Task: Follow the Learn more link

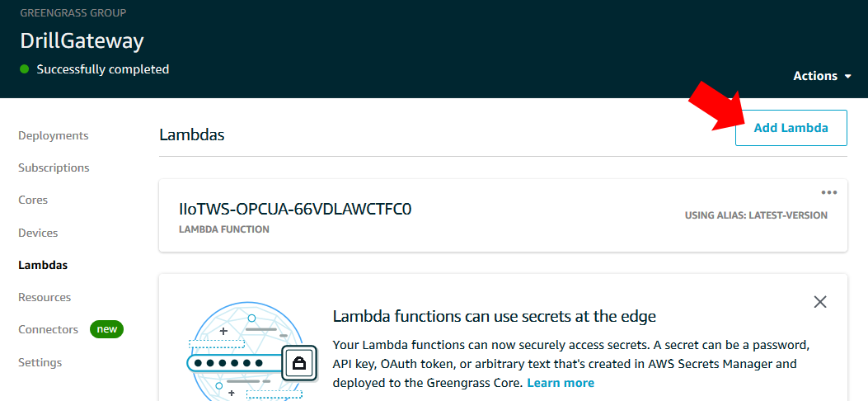Action: (x=561, y=383)
